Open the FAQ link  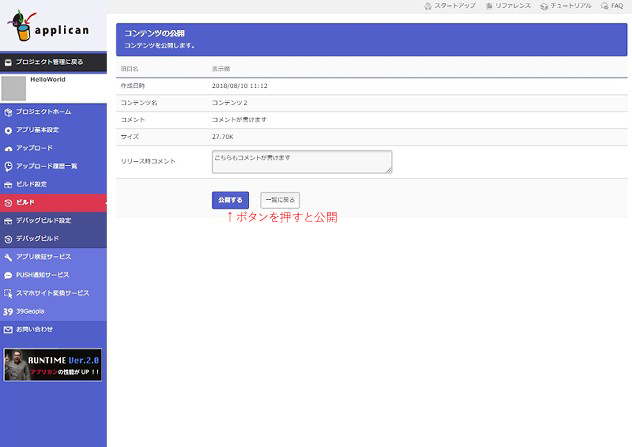pyautogui.click(x=612, y=6)
